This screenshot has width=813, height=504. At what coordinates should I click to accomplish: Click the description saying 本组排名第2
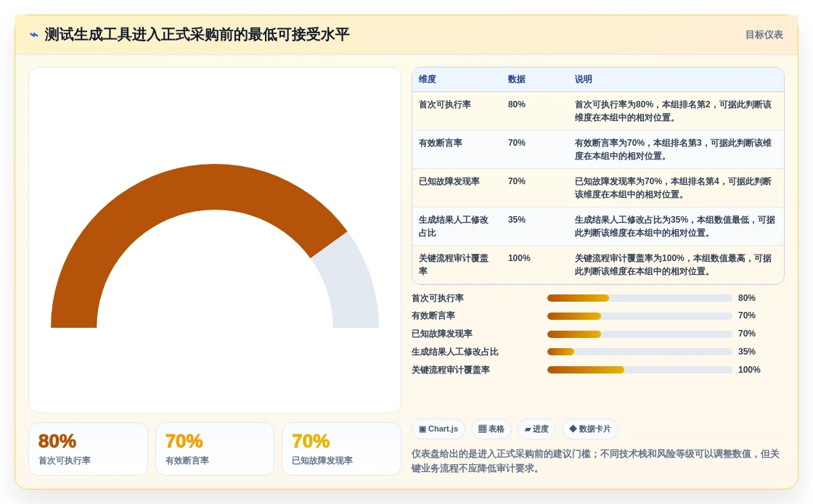click(673, 111)
